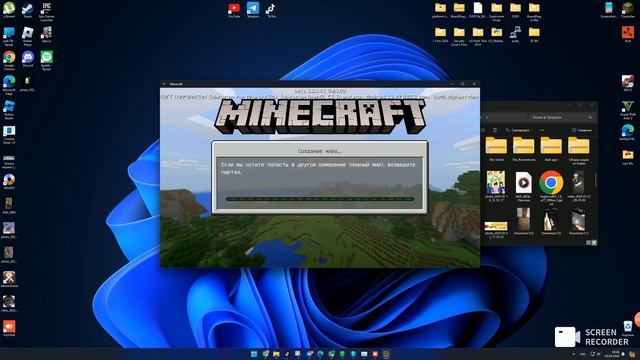Switch Explorer to large thumbnails view
Image resolution: width=640 pixels, height=360 pixels.
click(x=594, y=242)
